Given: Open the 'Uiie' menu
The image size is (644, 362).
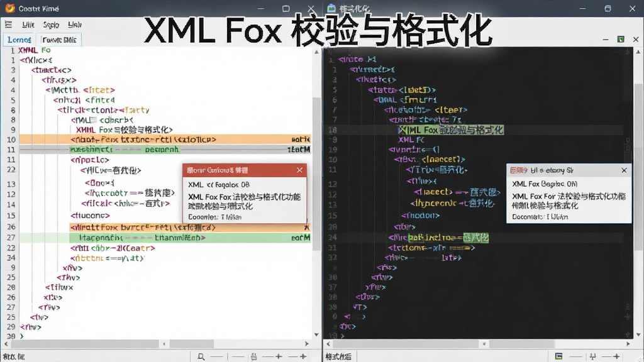Looking at the screenshot, I should click(x=28, y=25).
